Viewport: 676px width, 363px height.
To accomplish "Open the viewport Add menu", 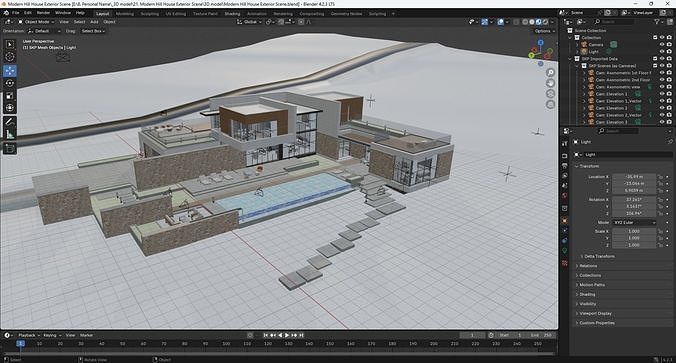I will coord(94,22).
